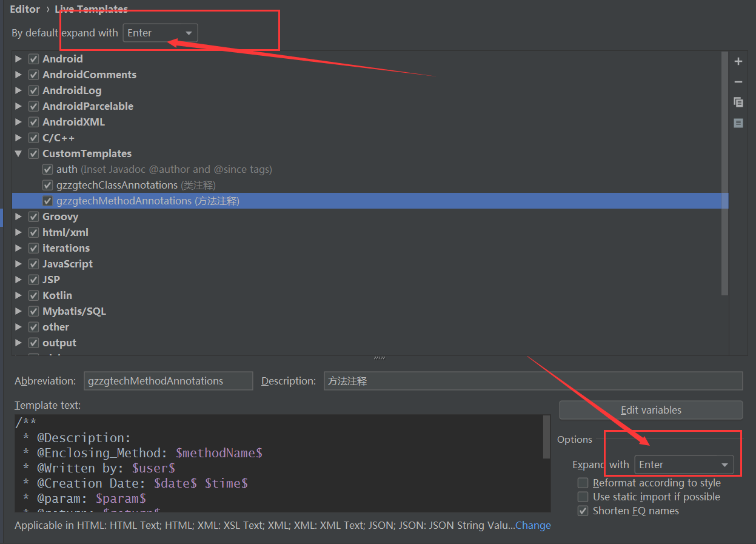Duplicate the selected template using copy icon
The image size is (756, 544).
(x=738, y=102)
